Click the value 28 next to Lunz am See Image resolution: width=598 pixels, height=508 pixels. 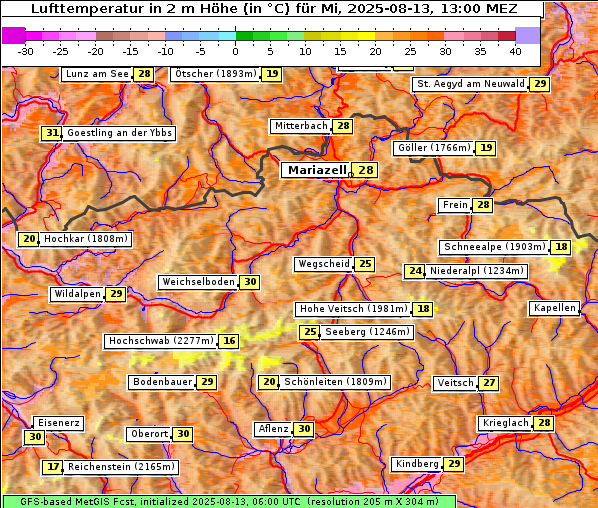[144, 74]
